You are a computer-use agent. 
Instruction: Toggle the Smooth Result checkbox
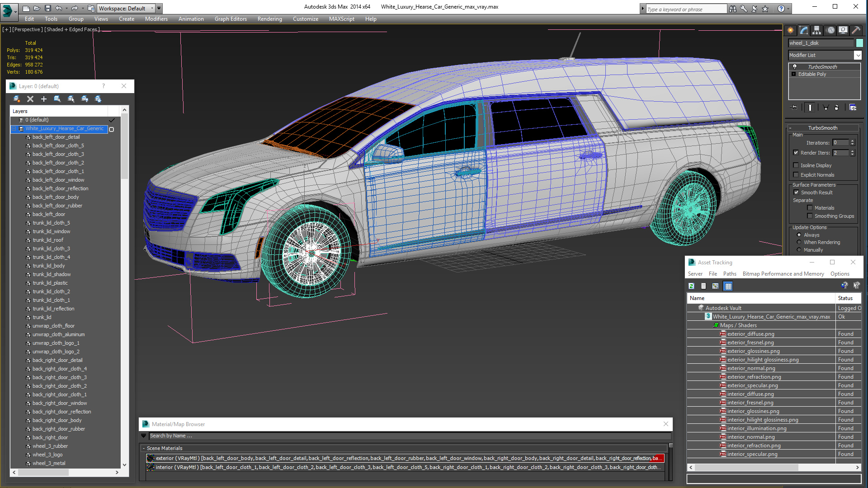pos(796,192)
